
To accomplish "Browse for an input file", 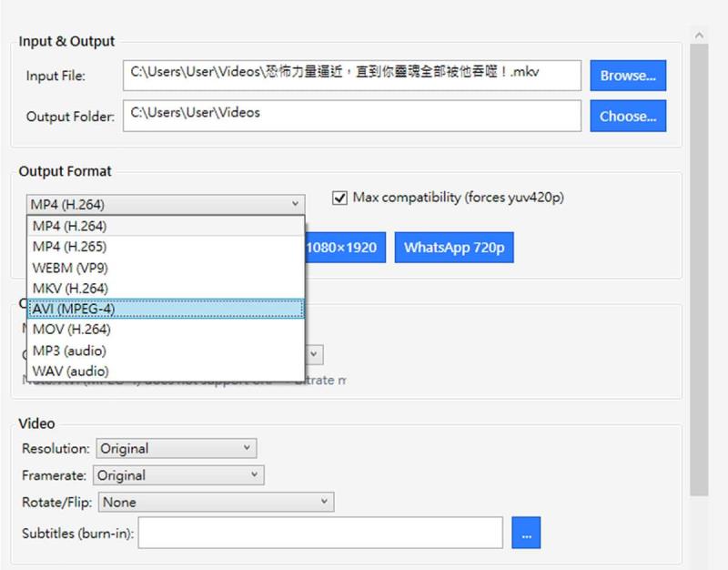I will pyautogui.click(x=627, y=76).
